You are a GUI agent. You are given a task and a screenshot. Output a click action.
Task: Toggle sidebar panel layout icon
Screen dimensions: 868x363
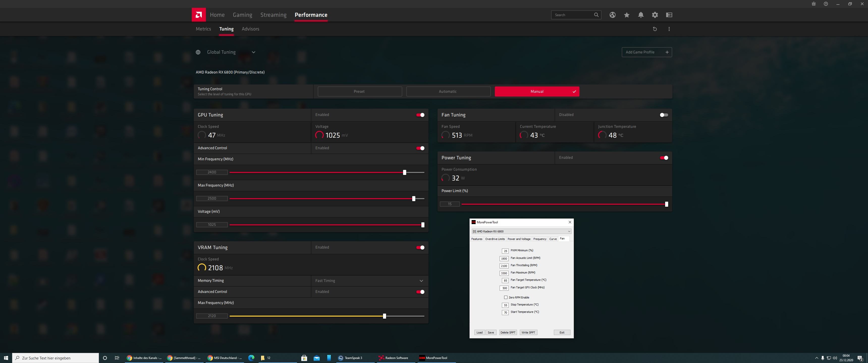[x=669, y=15]
